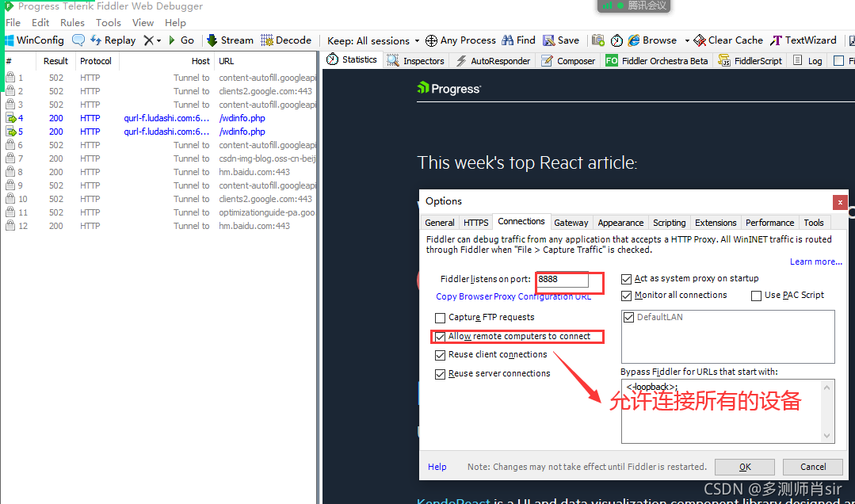
Task: Open the Log tab
Action: (x=807, y=61)
